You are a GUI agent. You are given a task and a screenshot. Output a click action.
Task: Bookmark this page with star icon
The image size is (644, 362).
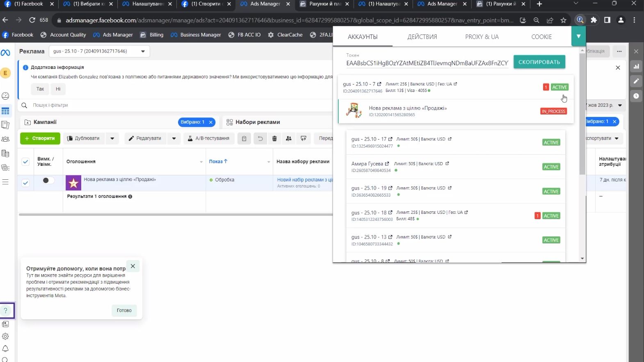(564, 20)
